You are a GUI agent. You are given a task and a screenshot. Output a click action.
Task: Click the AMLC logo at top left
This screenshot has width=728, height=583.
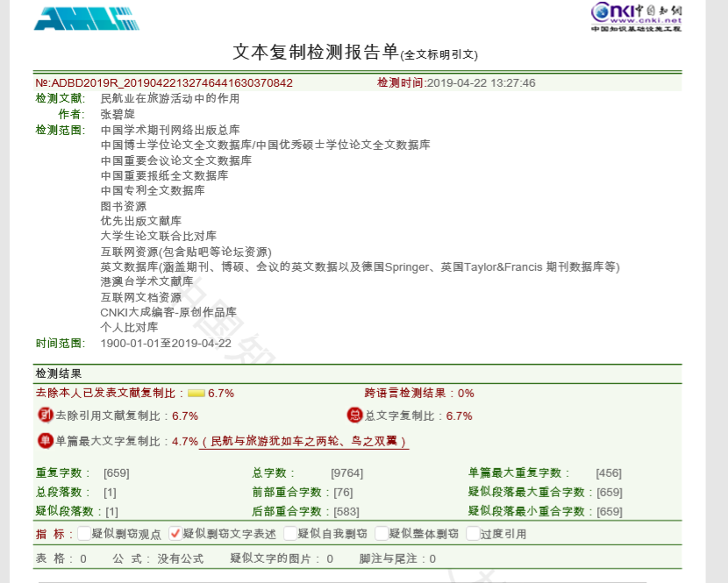point(86,18)
